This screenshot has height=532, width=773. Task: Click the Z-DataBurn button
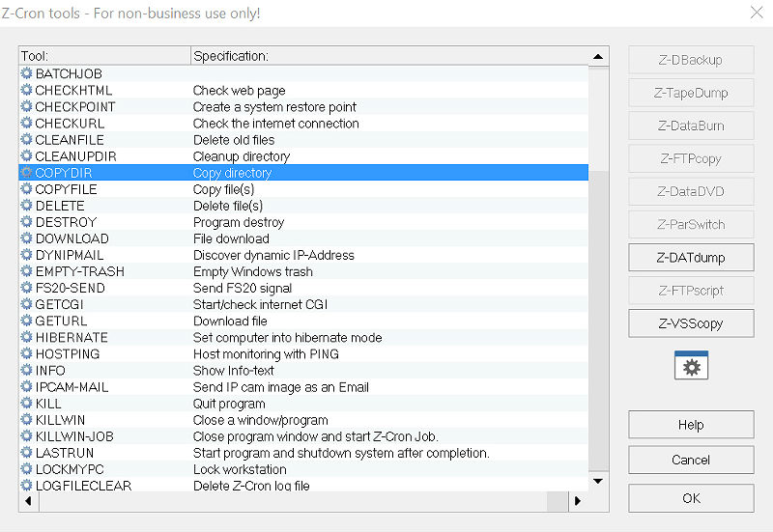[691, 126]
